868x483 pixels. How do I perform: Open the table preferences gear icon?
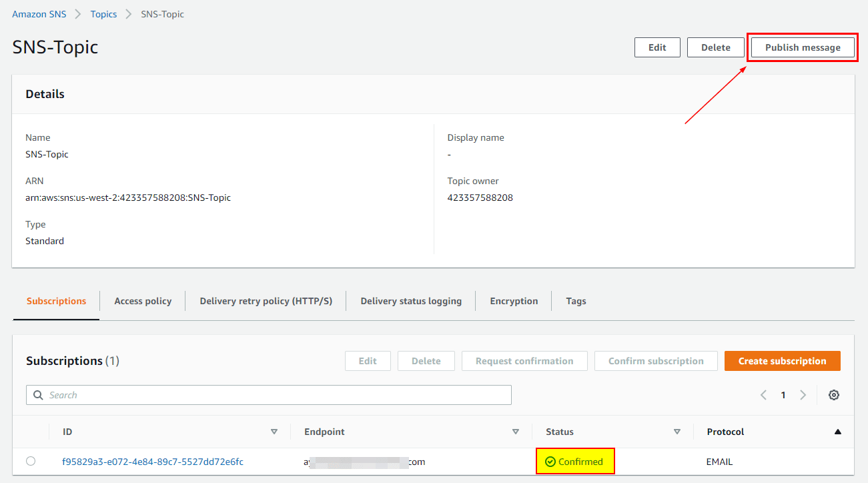[x=833, y=395]
